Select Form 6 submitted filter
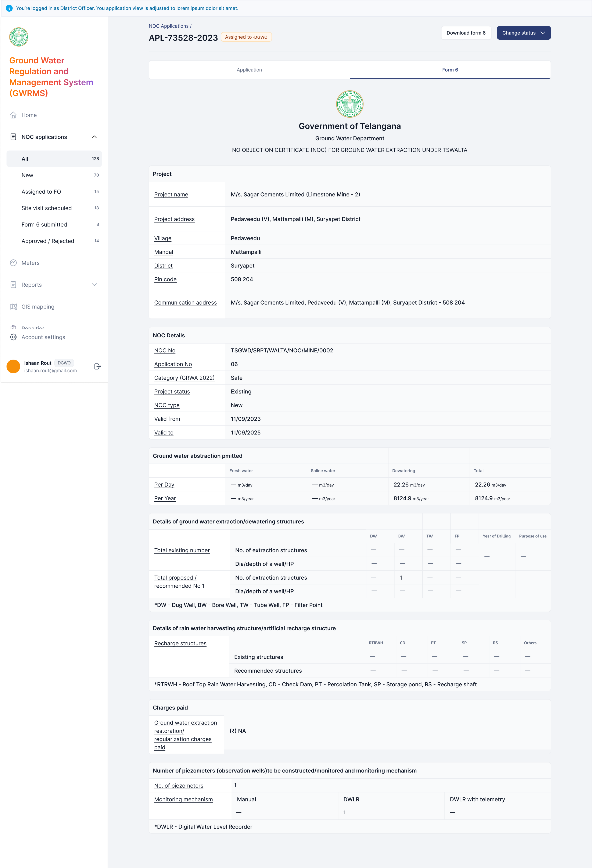 (44, 224)
